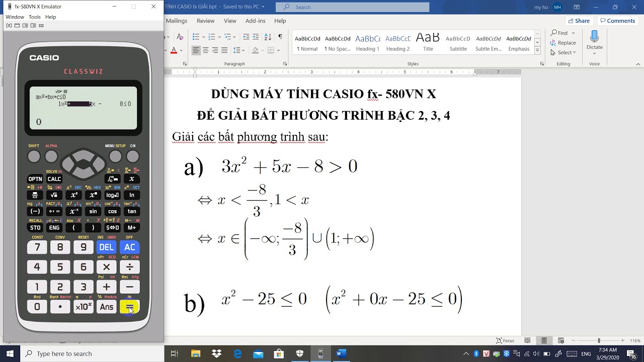Click the calculator equals key
The height and width of the screenshot is (362, 644).
click(130, 307)
